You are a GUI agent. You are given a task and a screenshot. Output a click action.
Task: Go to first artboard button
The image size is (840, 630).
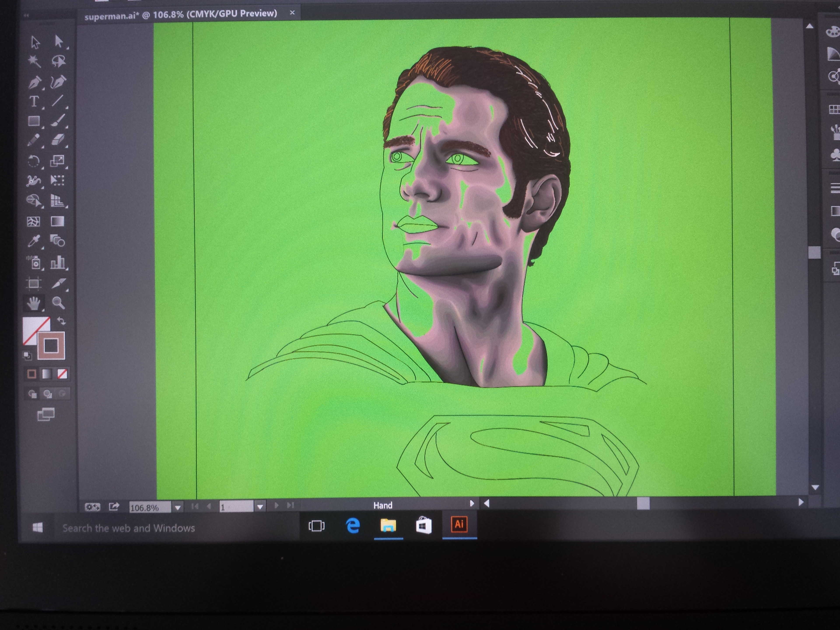pyautogui.click(x=195, y=506)
